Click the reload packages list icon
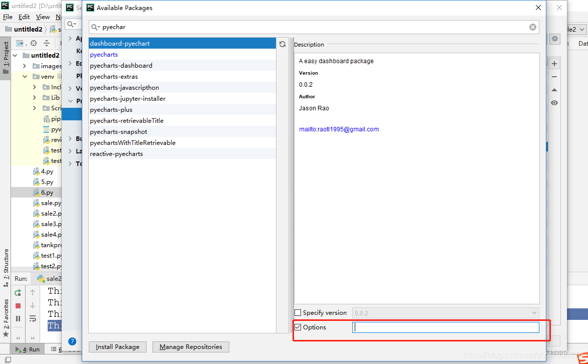Image resolution: width=588 pixels, height=364 pixels. (x=282, y=44)
